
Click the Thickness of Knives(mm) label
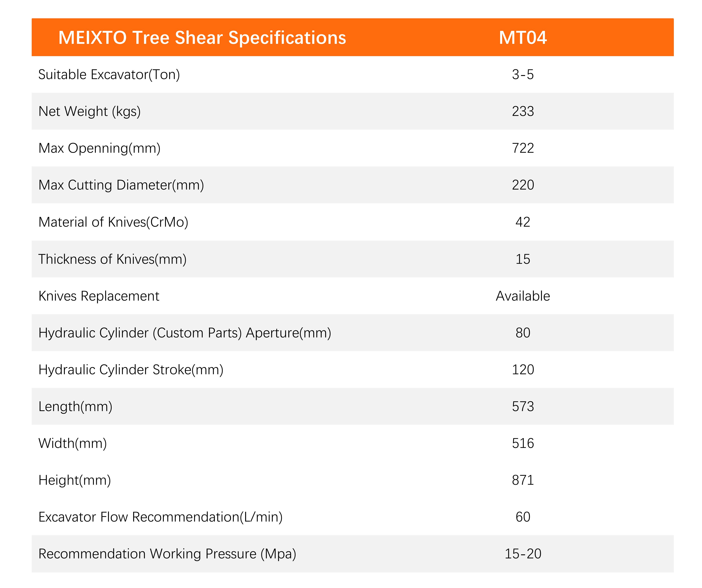click(112, 259)
